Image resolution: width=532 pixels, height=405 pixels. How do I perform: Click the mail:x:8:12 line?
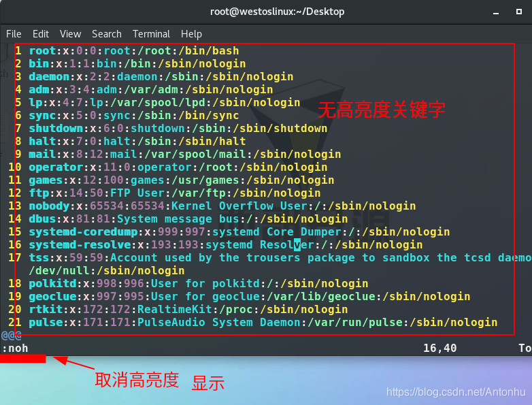pyautogui.click(x=184, y=154)
